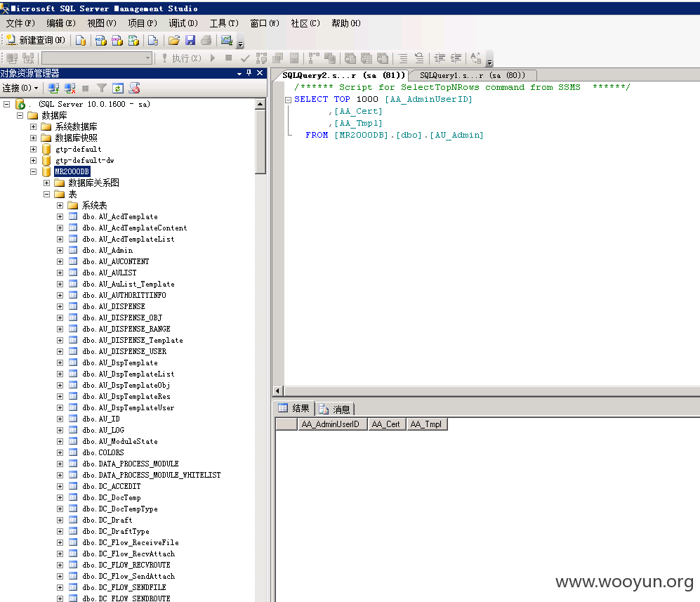Click the Filter funnel icon in Object Explorer
Image resolution: width=700 pixels, height=602 pixels.
click(x=102, y=88)
